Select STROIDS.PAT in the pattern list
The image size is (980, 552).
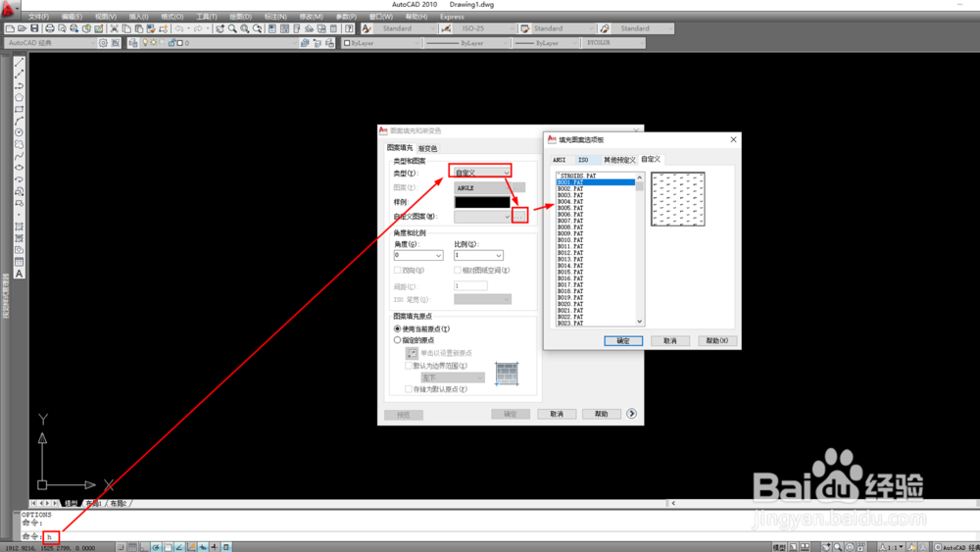[x=595, y=176]
